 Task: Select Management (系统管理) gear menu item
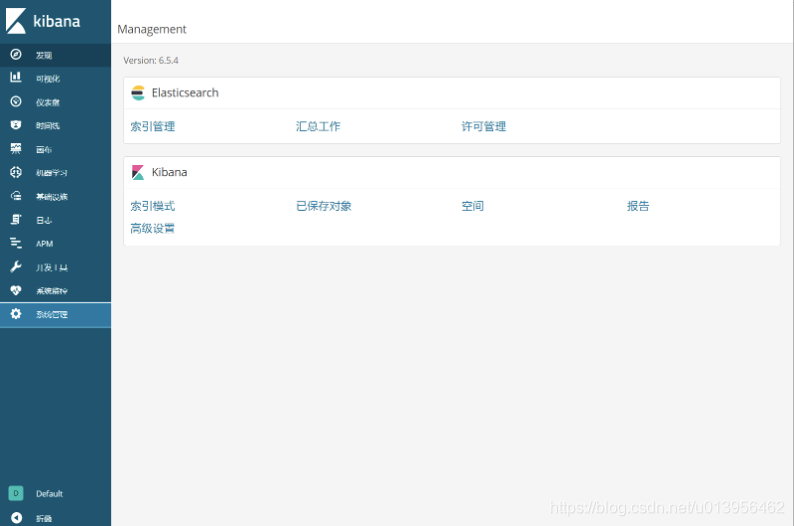point(55,314)
